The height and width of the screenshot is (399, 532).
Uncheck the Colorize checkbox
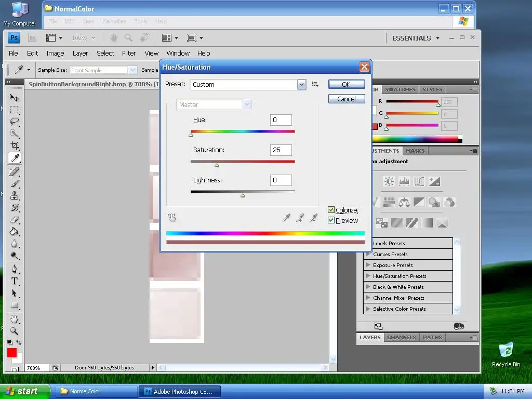click(331, 210)
